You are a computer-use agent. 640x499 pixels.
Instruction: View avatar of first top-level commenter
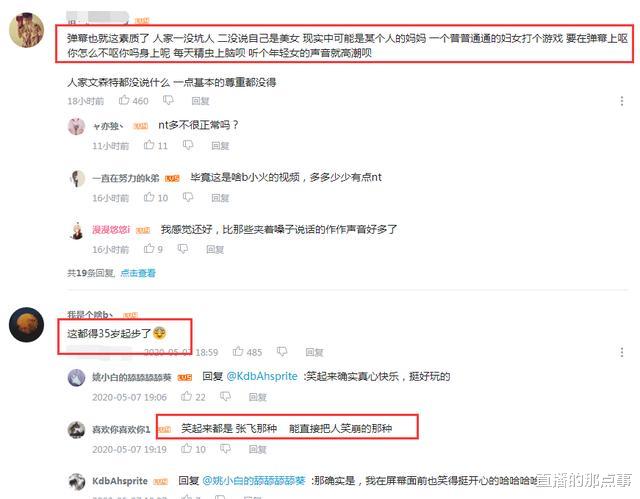coord(27,30)
